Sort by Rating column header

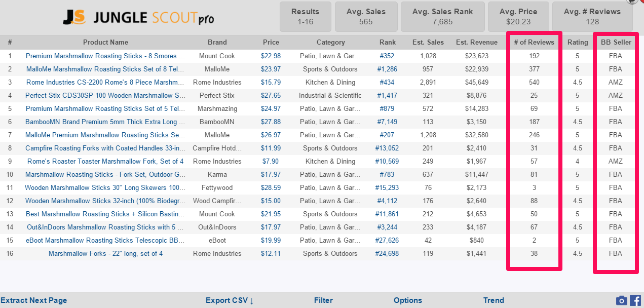point(578,43)
